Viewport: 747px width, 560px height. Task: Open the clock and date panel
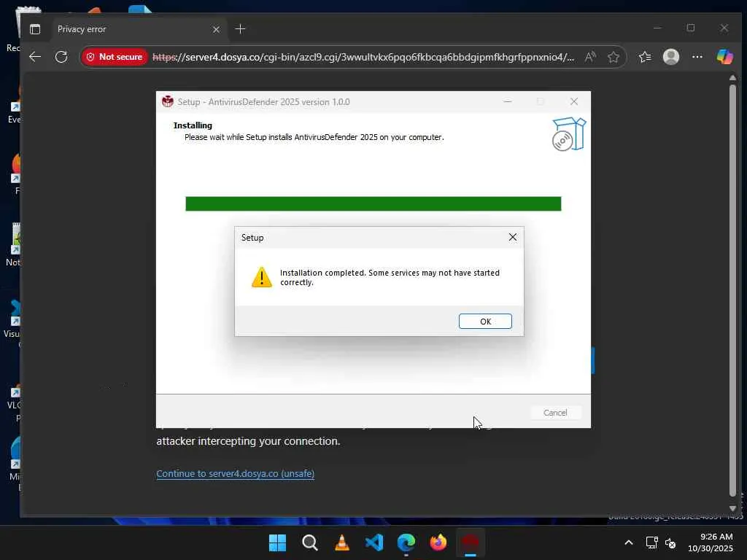710,542
